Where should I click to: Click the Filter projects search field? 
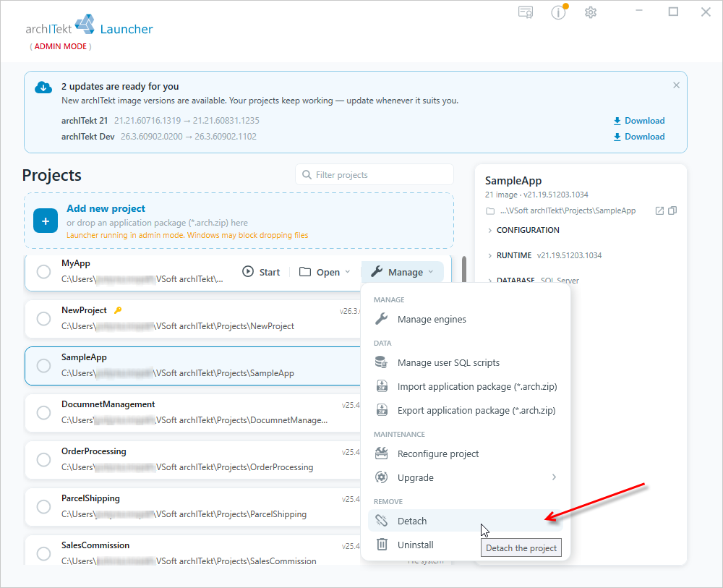click(375, 175)
